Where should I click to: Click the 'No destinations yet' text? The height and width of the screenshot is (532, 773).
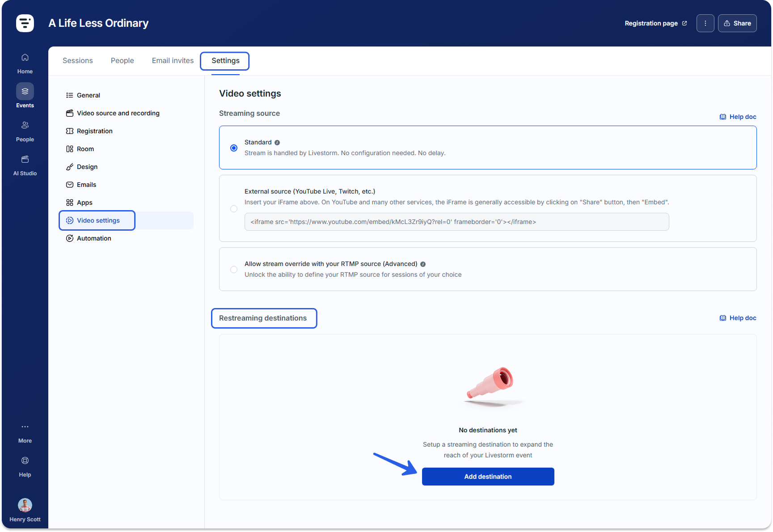[488, 430]
